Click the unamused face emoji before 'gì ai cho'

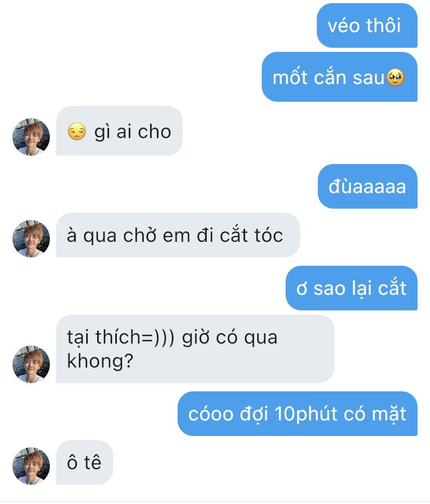(77, 131)
